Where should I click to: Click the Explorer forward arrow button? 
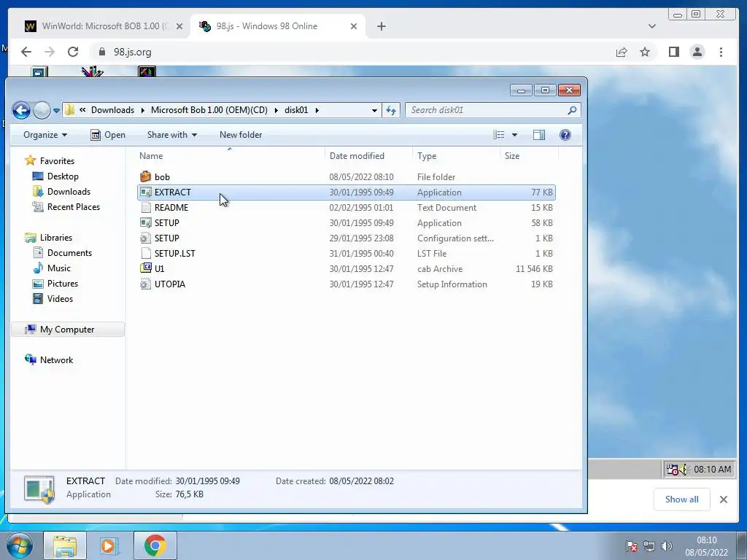pyautogui.click(x=42, y=111)
